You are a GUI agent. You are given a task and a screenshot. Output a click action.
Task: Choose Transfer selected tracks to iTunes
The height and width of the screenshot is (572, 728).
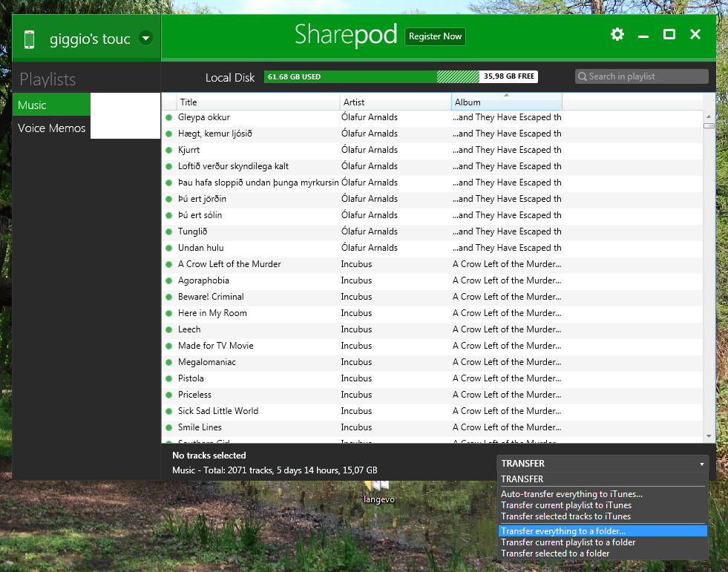(565, 516)
